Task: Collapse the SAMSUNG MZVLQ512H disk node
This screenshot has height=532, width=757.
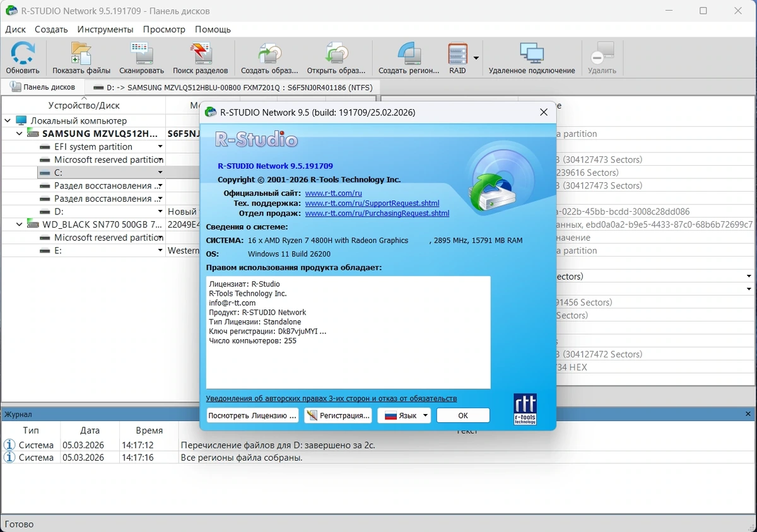Action: pyautogui.click(x=20, y=134)
